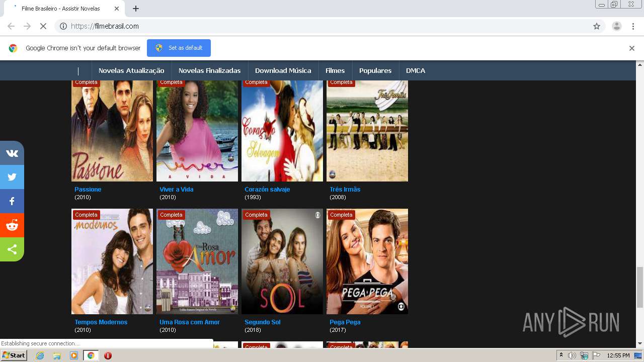
Task: Click scrollbar down arrow
Action: coord(640,344)
